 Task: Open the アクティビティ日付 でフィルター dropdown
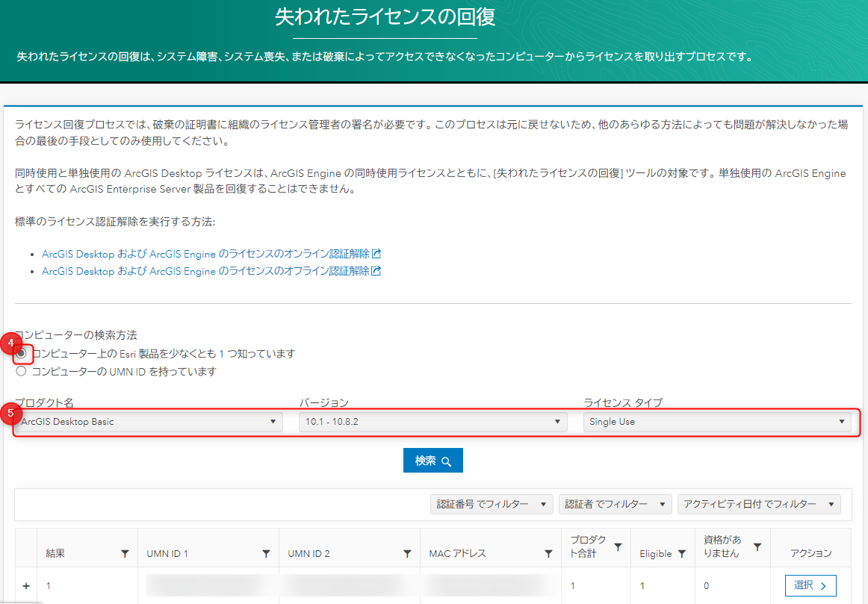click(x=759, y=504)
